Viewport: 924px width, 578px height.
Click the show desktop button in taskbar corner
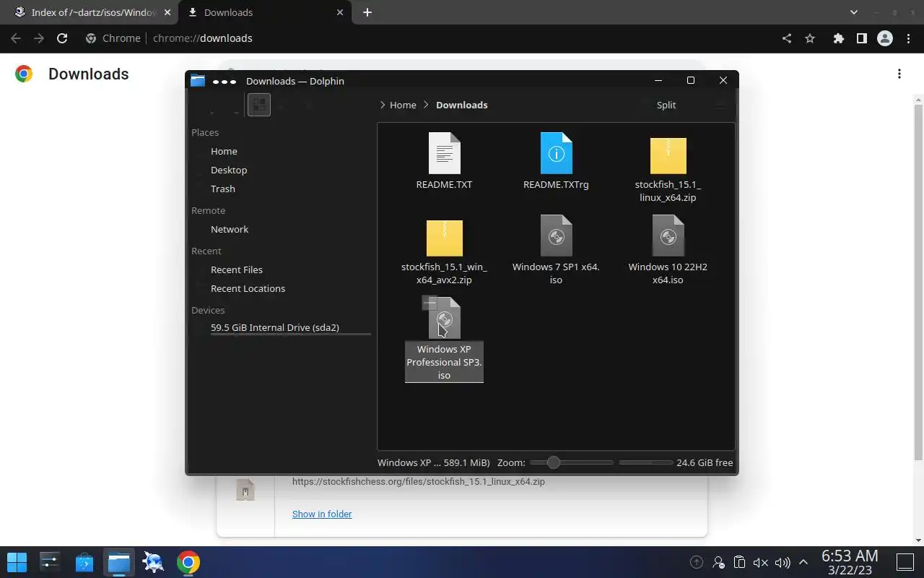[905, 562]
